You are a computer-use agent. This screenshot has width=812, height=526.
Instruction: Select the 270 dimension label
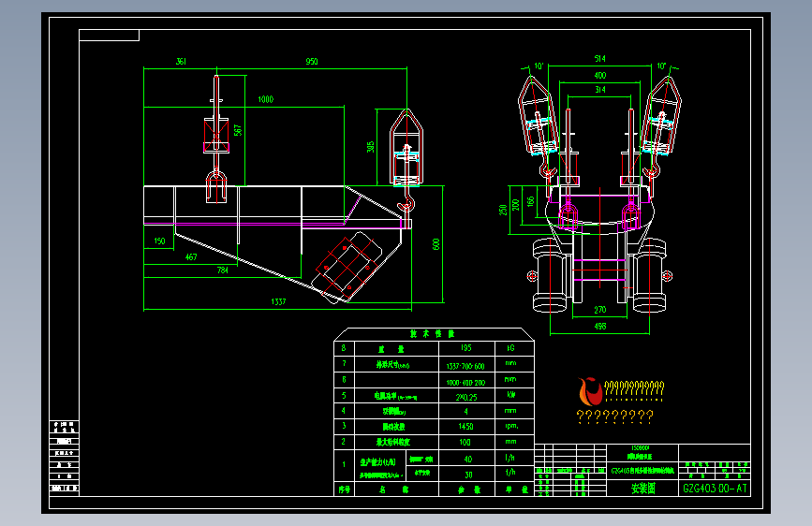600,310
